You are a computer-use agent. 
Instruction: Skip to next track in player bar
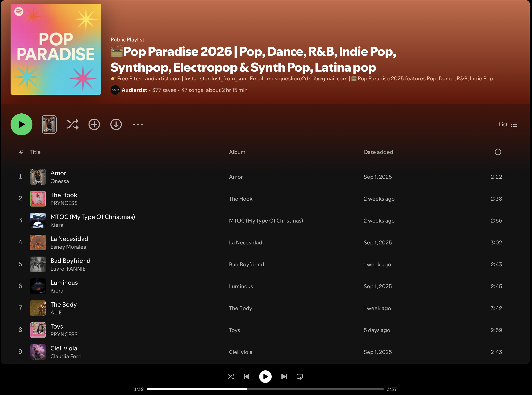[284, 377]
